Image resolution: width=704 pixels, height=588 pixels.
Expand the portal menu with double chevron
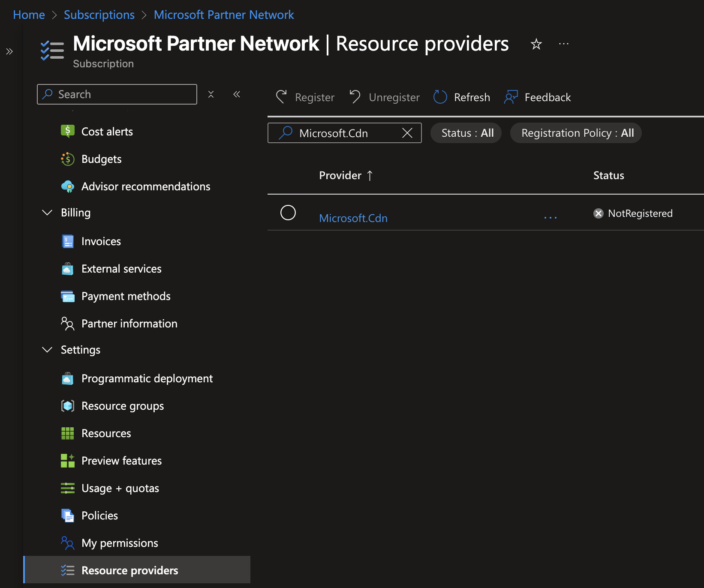9,51
